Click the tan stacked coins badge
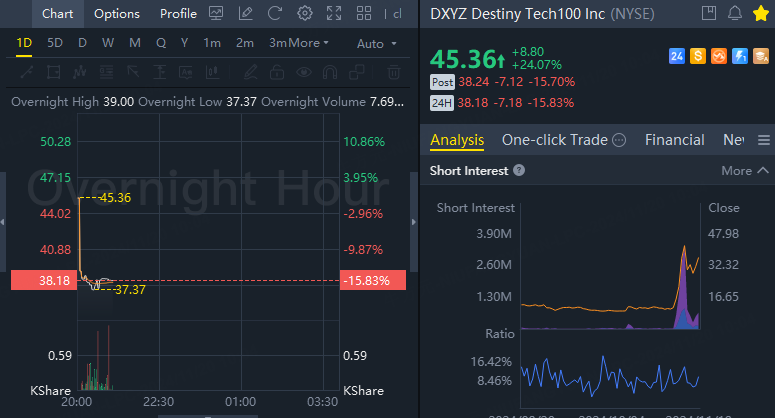Image resolution: width=775 pixels, height=418 pixels. (761, 56)
